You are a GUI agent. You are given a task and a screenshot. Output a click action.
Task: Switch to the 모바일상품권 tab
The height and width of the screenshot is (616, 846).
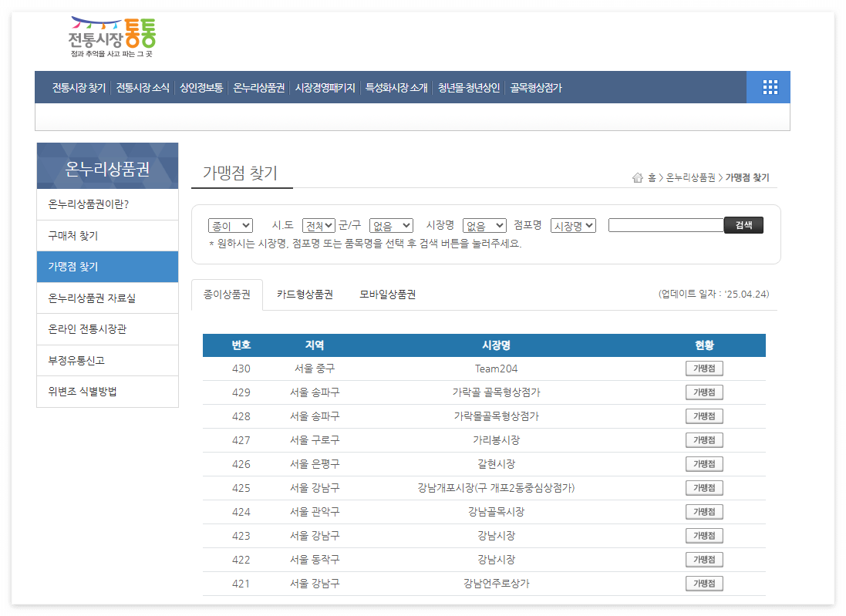pyautogui.click(x=387, y=295)
